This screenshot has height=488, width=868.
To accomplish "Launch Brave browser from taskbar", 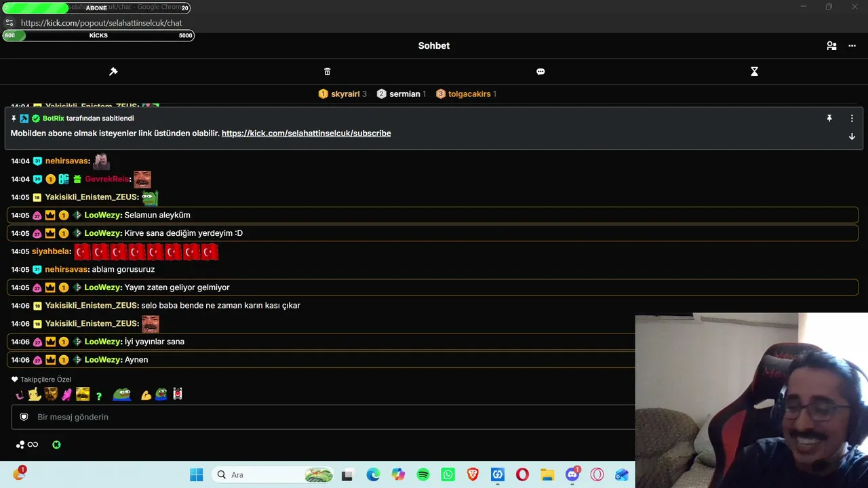I will (473, 474).
